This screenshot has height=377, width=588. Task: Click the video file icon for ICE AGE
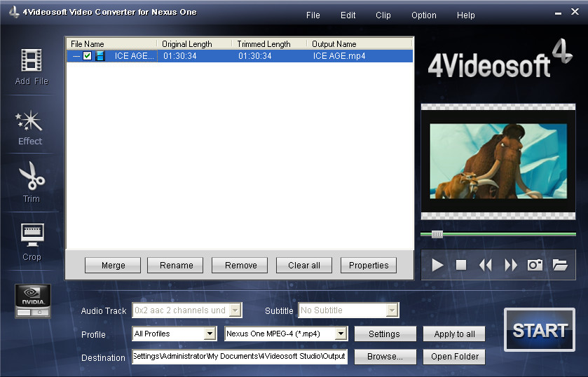click(x=100, y=56)
